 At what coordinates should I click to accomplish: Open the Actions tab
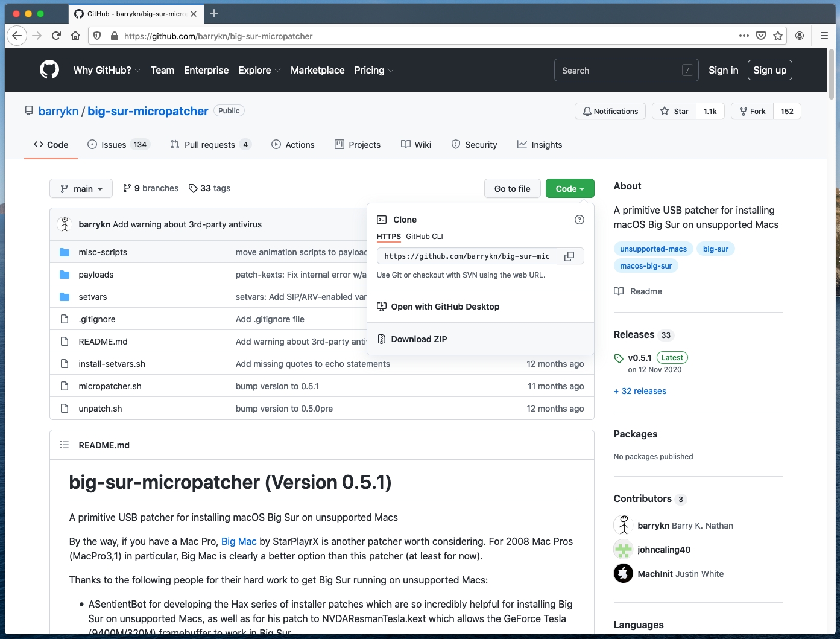click(293, 145)
